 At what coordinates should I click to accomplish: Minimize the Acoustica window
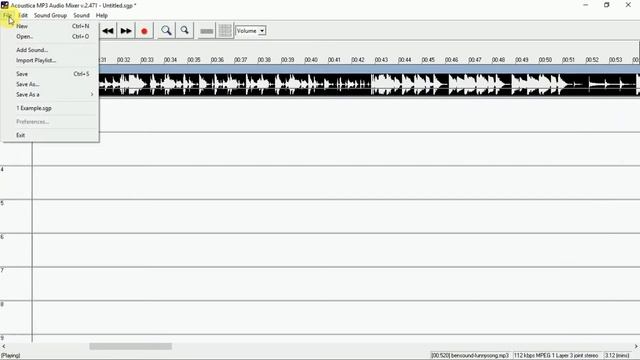[x=586, y=5]
